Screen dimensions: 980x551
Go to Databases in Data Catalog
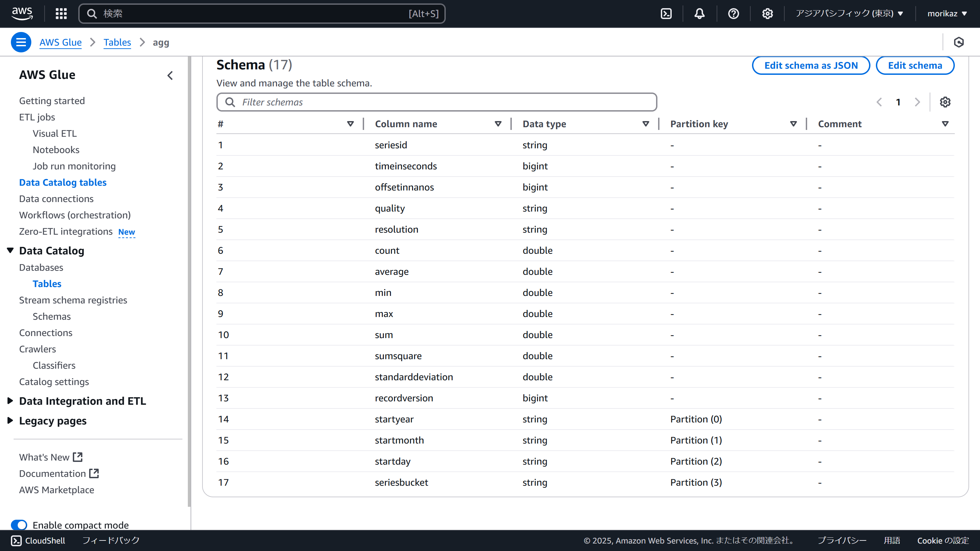pos(41,267)
